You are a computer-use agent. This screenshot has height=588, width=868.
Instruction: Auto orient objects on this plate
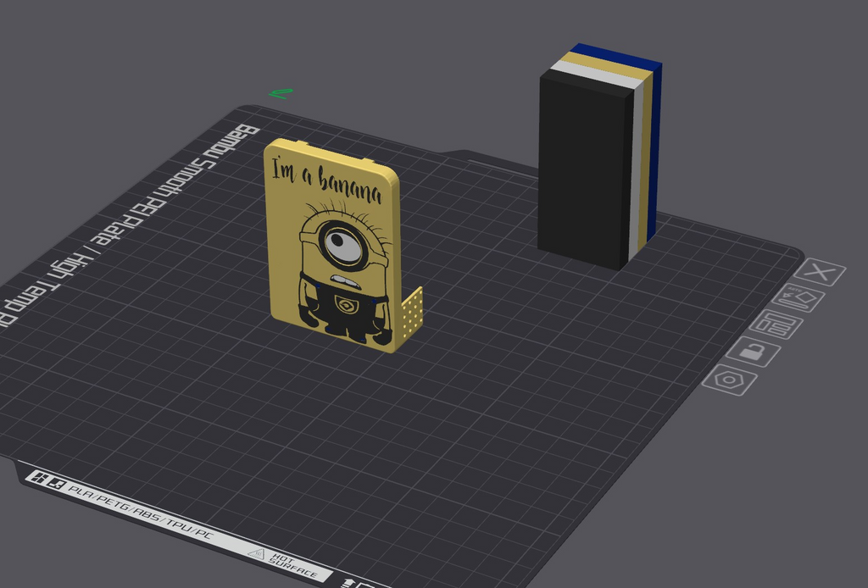coord(798,298)
